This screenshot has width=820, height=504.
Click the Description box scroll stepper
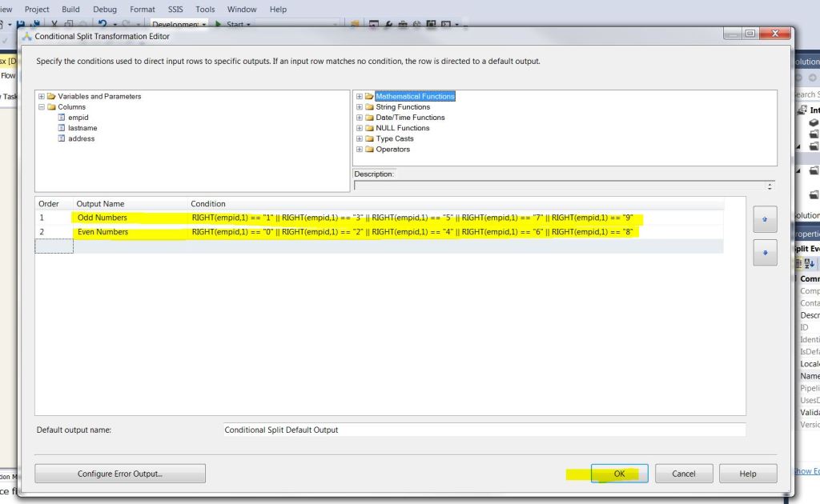click(x=770, y=186)
